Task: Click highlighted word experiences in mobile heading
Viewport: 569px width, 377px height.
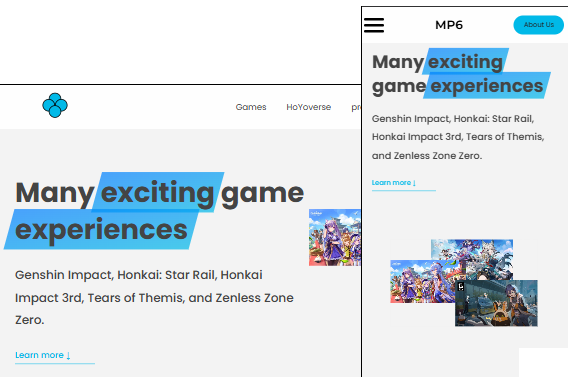Action: [487, 86]
